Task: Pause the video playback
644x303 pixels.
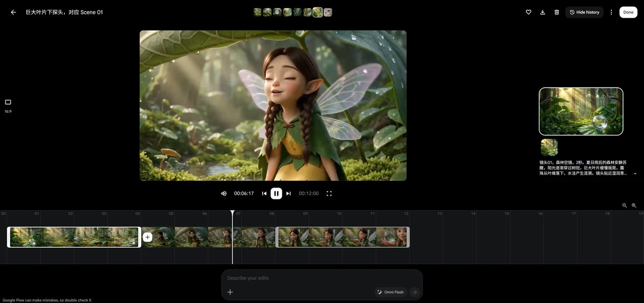Action: point(276,193)
